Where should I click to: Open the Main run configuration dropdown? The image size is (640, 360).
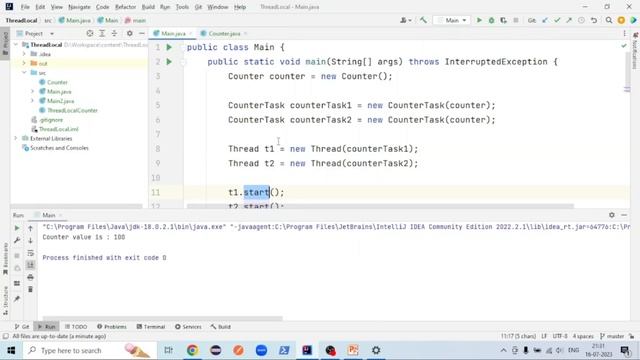pos(452,20)
